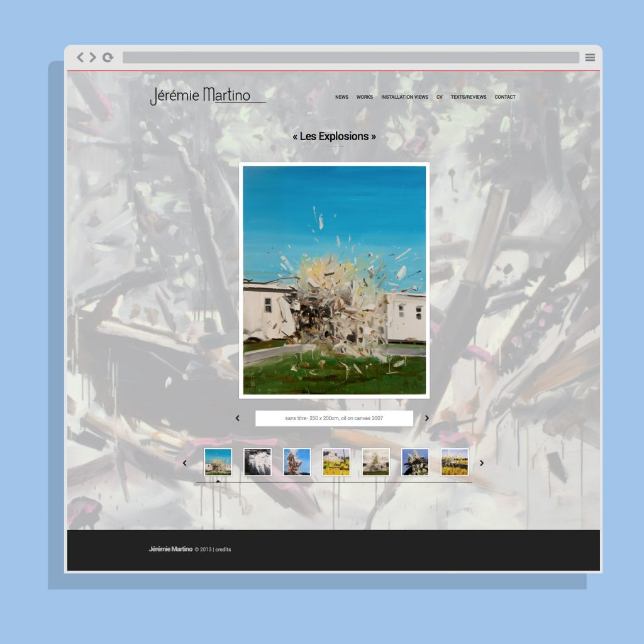This screenshot has height=644, width=644.
Task: Reload the page with refresh icon
Action: (108, 57)
